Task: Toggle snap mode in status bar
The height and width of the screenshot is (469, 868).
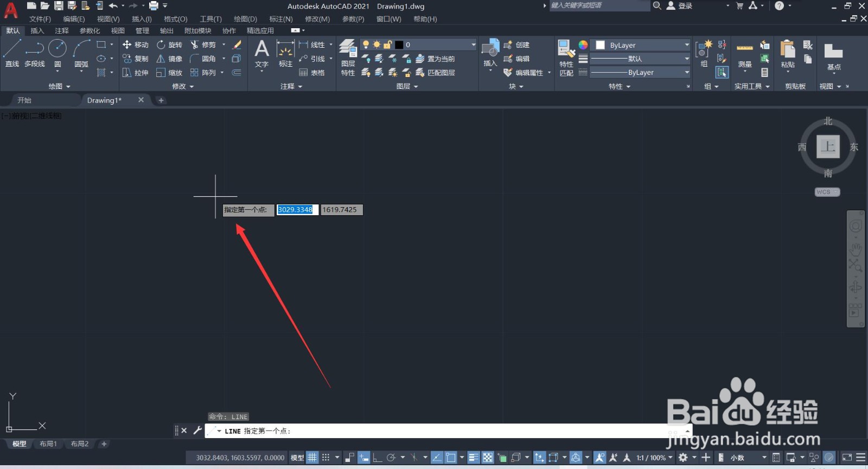Action: point(325,458)
